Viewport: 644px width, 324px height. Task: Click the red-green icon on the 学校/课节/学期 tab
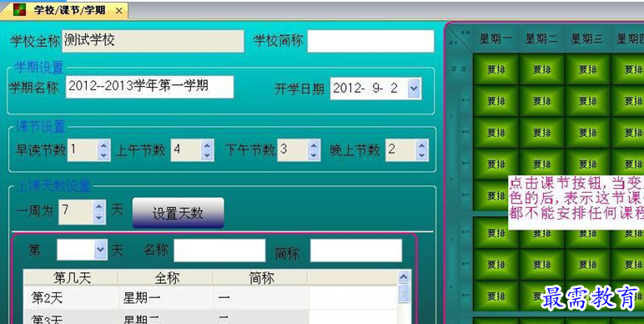pos(19,10)
